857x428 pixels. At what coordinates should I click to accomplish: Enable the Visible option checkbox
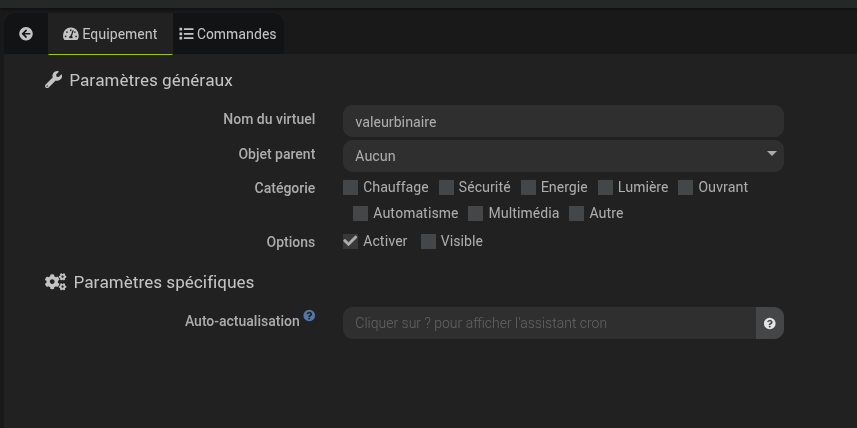click(428, 241)
